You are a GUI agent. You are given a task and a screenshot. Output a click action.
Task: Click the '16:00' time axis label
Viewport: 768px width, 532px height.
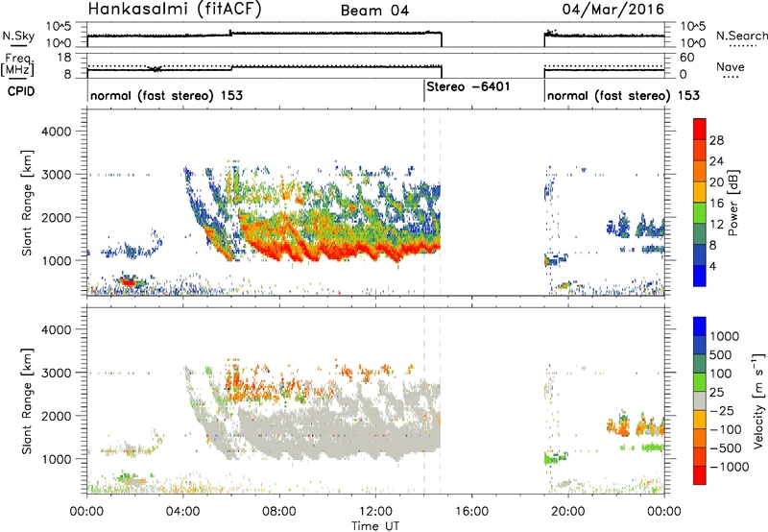point(471,512)
